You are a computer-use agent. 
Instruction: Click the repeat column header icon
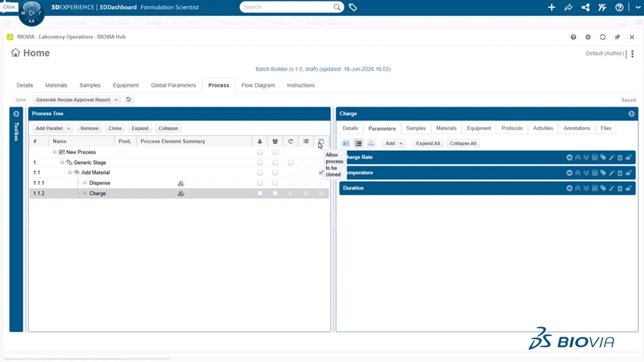pos(290,141)
